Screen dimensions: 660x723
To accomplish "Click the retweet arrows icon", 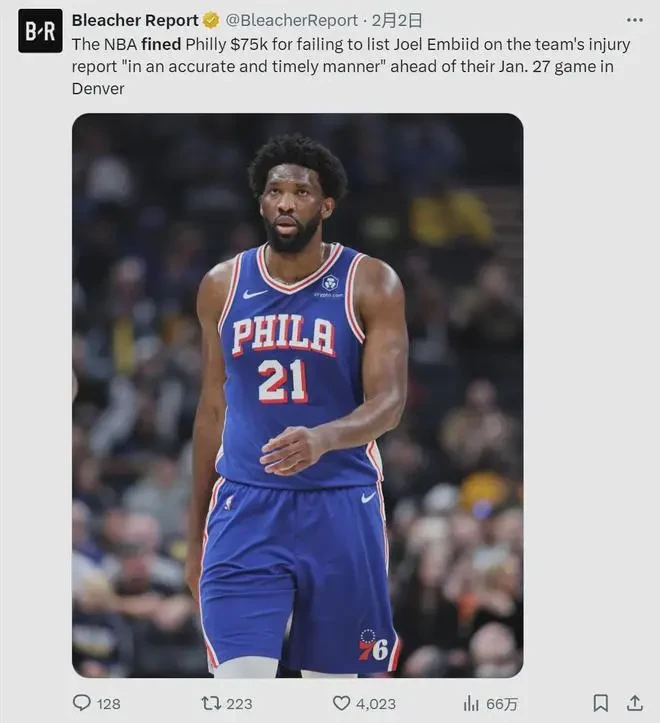I will 211,703.
